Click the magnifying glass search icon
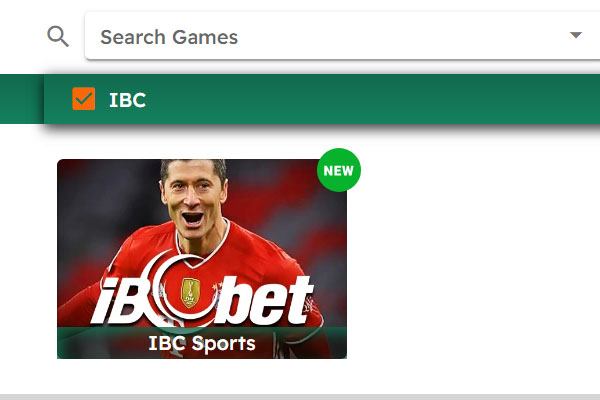The width and height of the screenshot is (600, 400). point(58,36)
